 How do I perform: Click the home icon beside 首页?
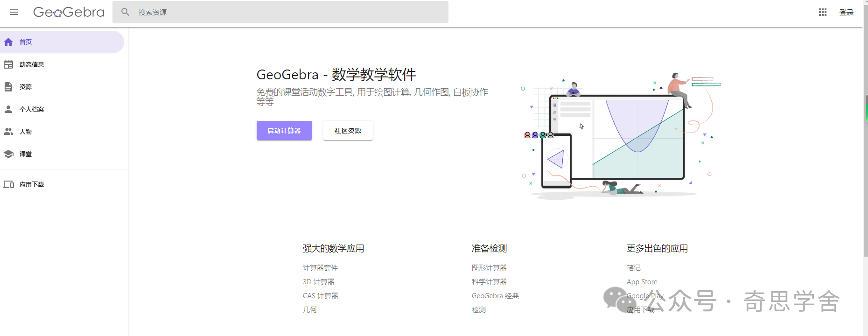coord(8,42)
